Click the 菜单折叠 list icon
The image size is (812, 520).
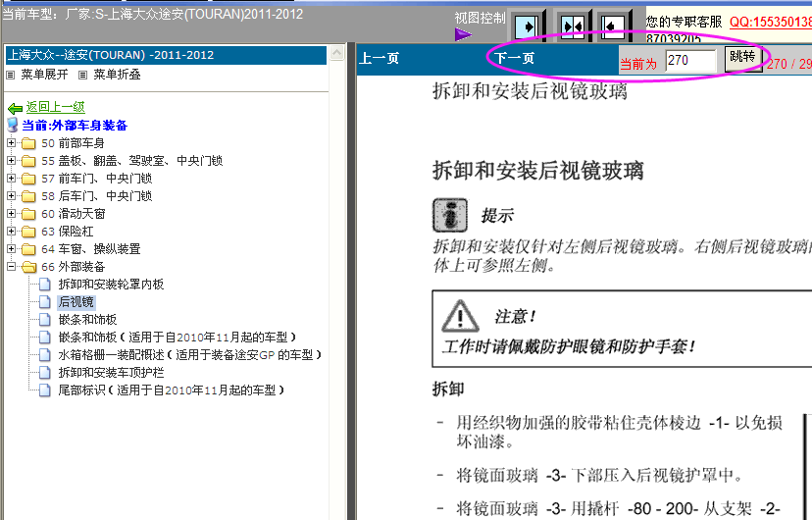[82, 76]
